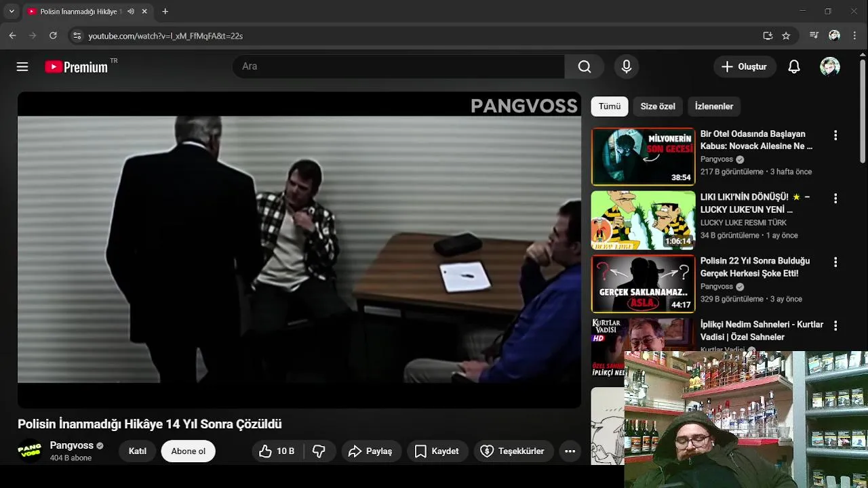This screenshot has width=868, height=488.
Task: View site information icon in address bar
Action: click(x=77, y=35)
